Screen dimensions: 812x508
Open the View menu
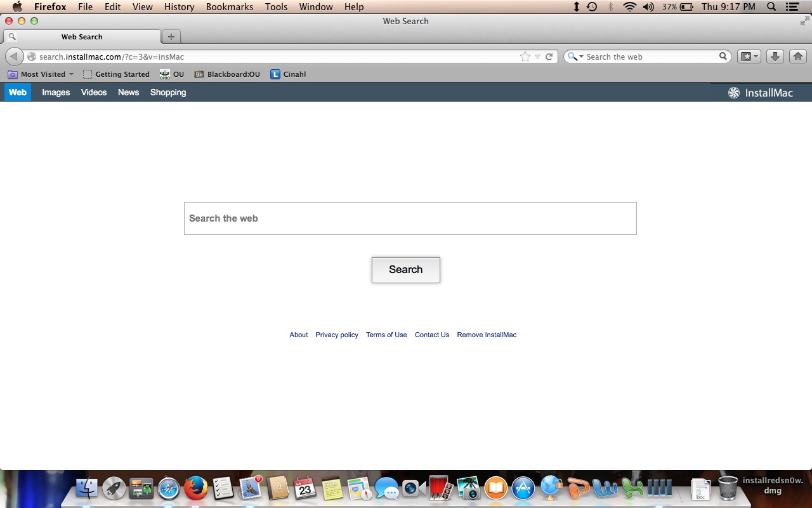(x=143, y=7)
